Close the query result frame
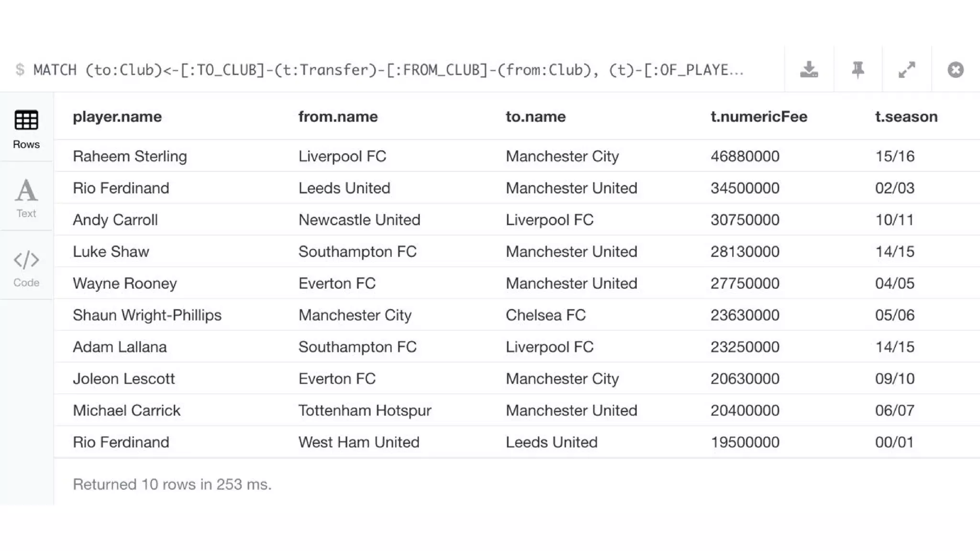The width and height of the screenshot is (980, 551). [956, 70]
